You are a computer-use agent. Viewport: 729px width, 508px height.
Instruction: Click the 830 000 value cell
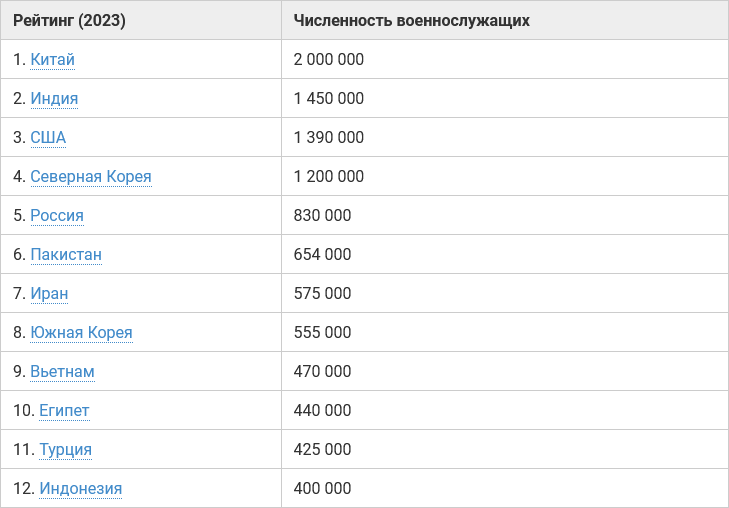click(x=505, y=215)
